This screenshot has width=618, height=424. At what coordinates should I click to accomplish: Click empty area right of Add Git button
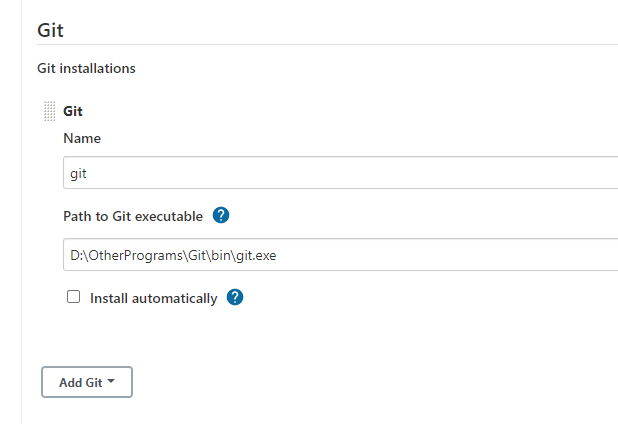click(x=350, y=382)
